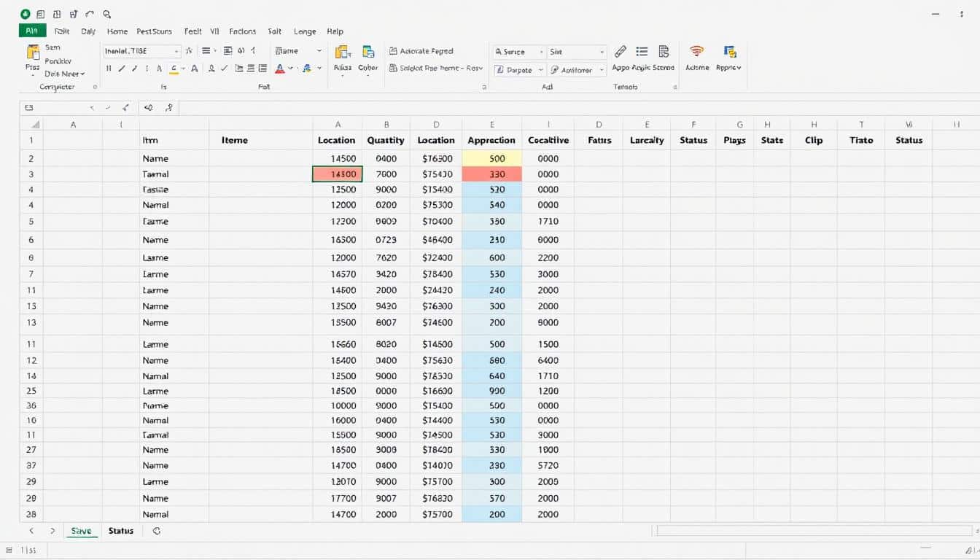Expand the Compicter group dialog launcher
Screen dimensions: 980x560
click(95, 87)
